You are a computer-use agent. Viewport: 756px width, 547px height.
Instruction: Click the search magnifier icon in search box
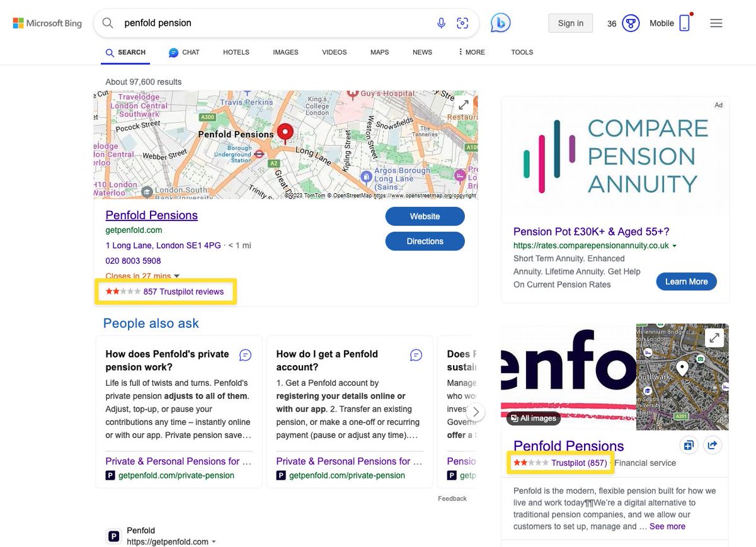point(108,23)
